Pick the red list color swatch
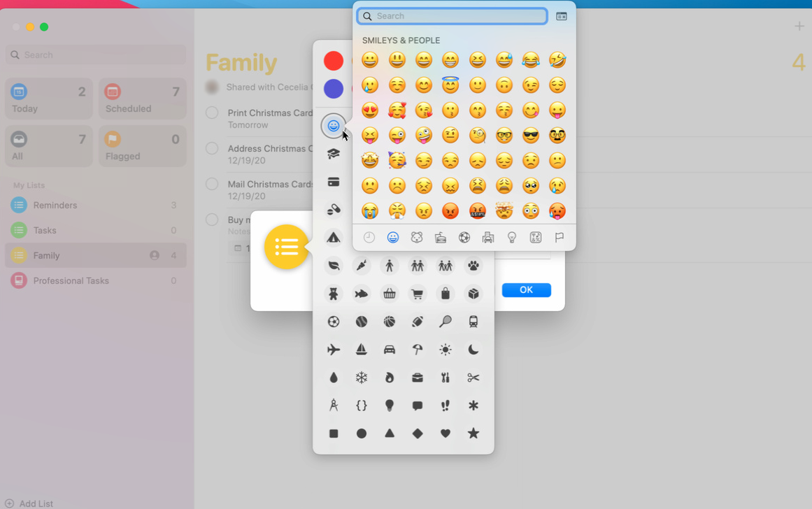 (x=334, y=61)
